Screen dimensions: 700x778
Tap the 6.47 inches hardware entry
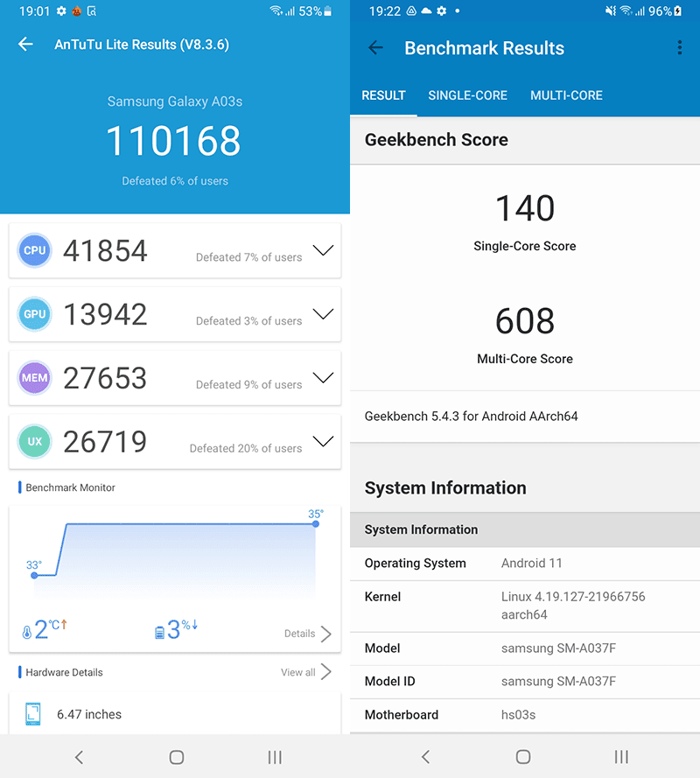click(x=175, y=714)
